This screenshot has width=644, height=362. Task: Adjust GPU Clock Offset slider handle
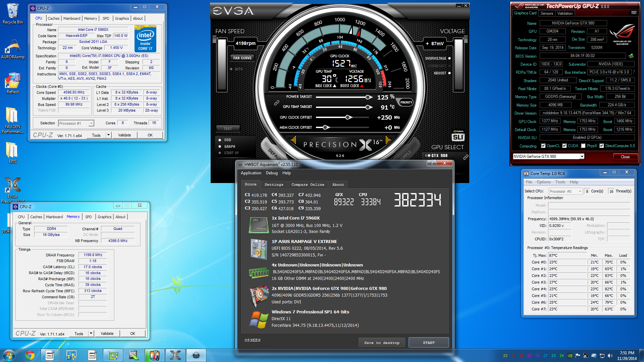[x=348, y=117]
